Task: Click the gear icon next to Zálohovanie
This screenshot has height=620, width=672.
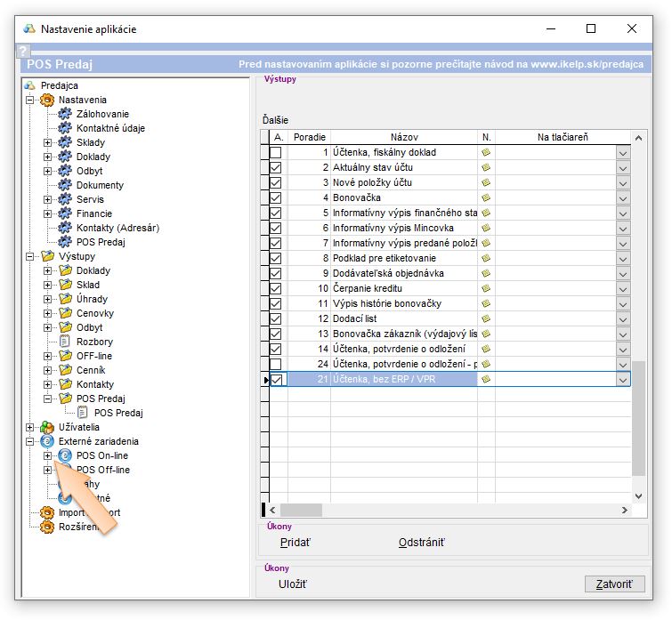Action: [x=65, y=114]
